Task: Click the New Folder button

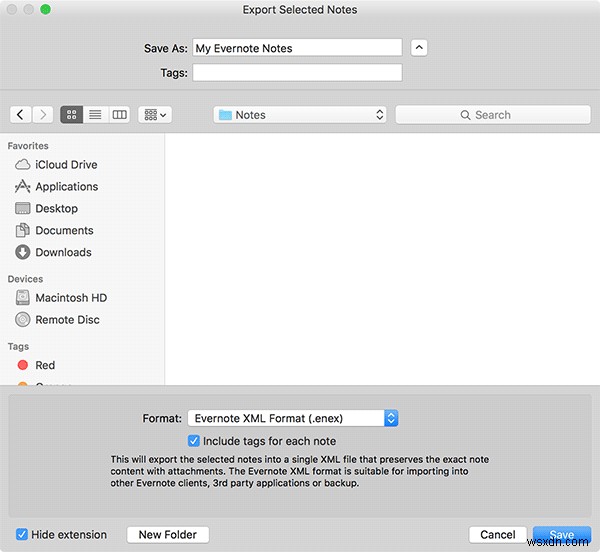Action: 168,534
